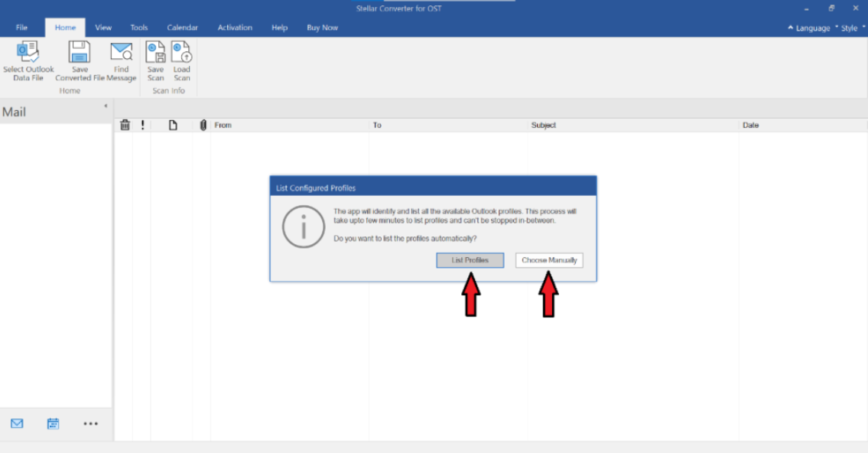Select the Home ribbon tab

(x=65, y=28)
